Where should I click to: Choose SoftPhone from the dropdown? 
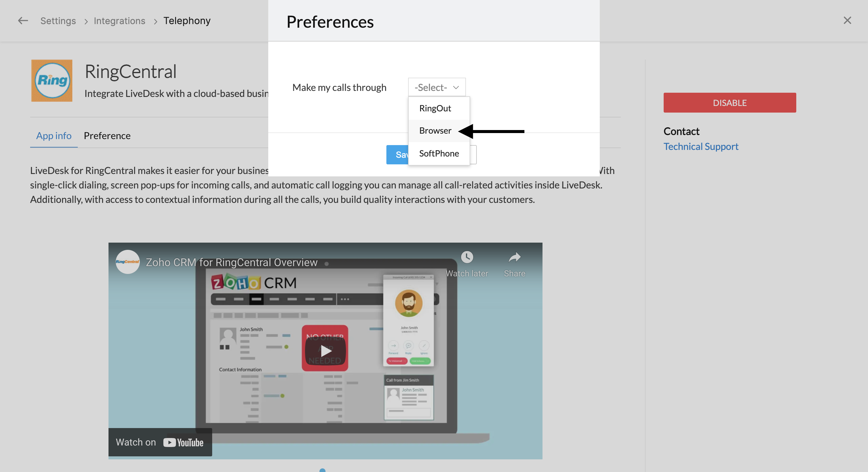(x=439, y=154)
